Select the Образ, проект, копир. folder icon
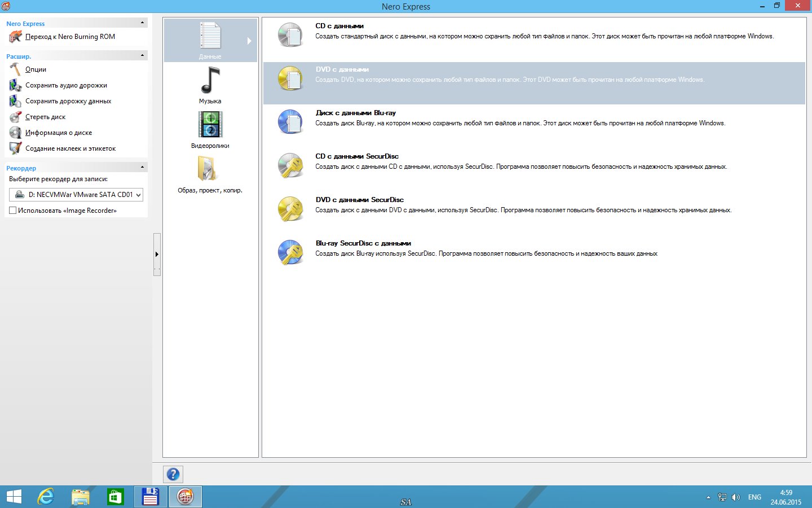Image resolution: width=812 pixels, height=508 pixels. (x=207, y=169)
